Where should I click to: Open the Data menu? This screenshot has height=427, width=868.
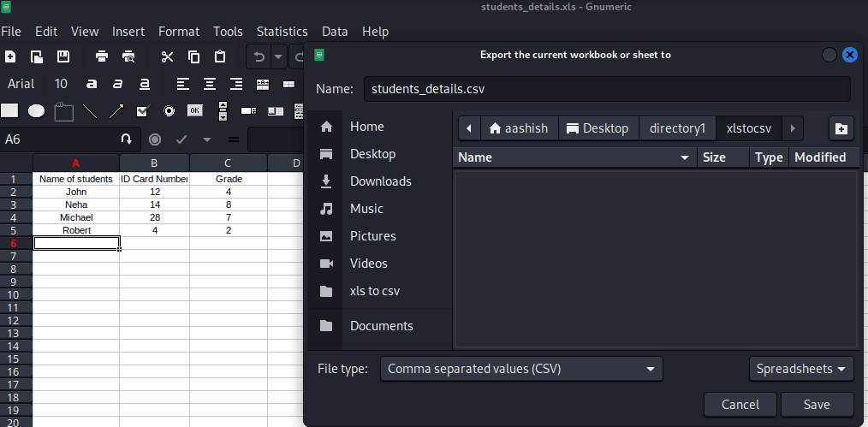(x=335, y=32)
